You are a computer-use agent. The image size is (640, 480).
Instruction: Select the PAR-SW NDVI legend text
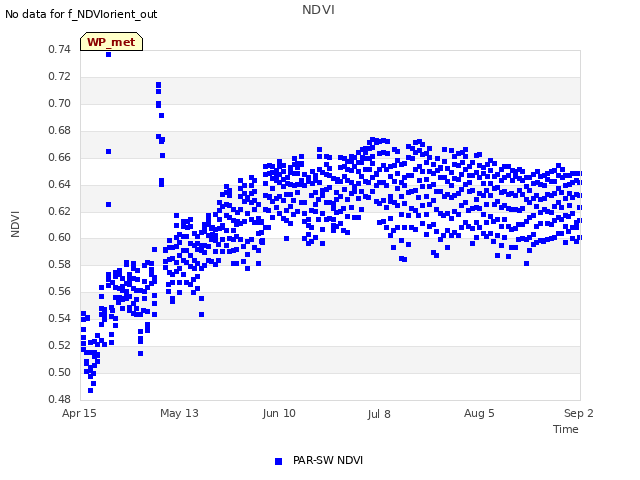pyautogui.click(x=328, y=460)
